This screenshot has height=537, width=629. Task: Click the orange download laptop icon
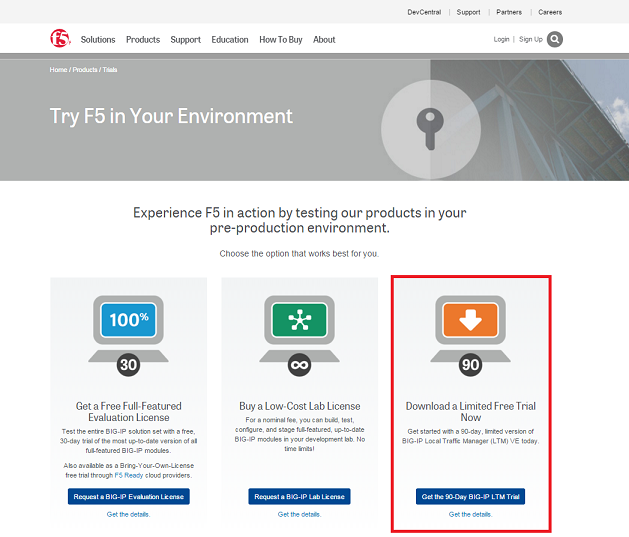[x=470, y=329]
